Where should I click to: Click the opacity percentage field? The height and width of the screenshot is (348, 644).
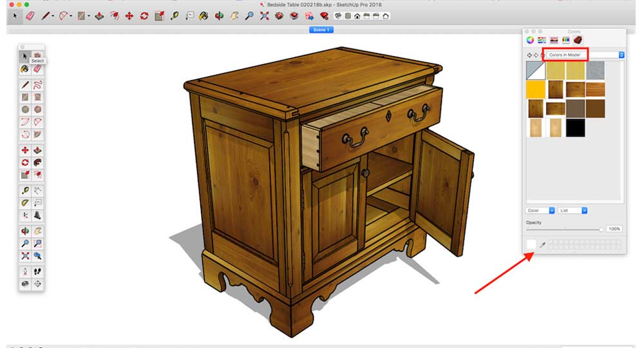[614, 229]
